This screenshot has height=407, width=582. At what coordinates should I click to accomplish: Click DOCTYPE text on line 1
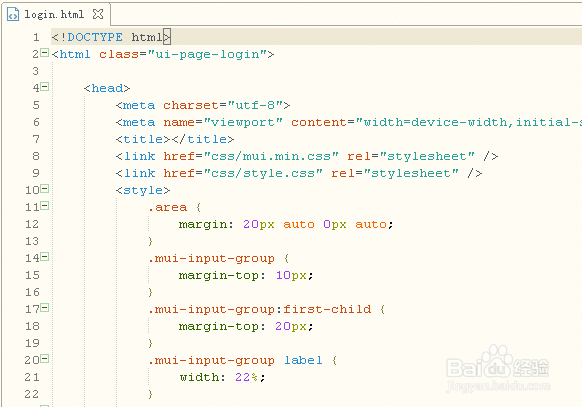(x=95, y=37)
